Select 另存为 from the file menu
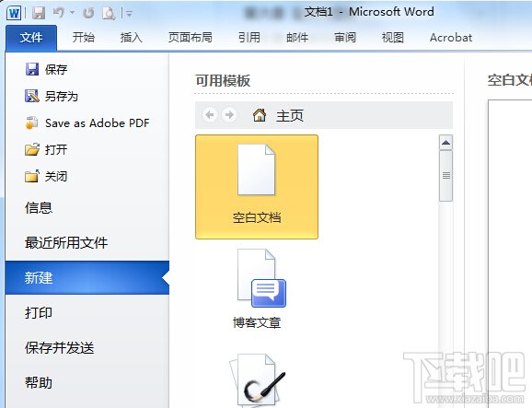532x408 pixels. (x=52, y=96)
